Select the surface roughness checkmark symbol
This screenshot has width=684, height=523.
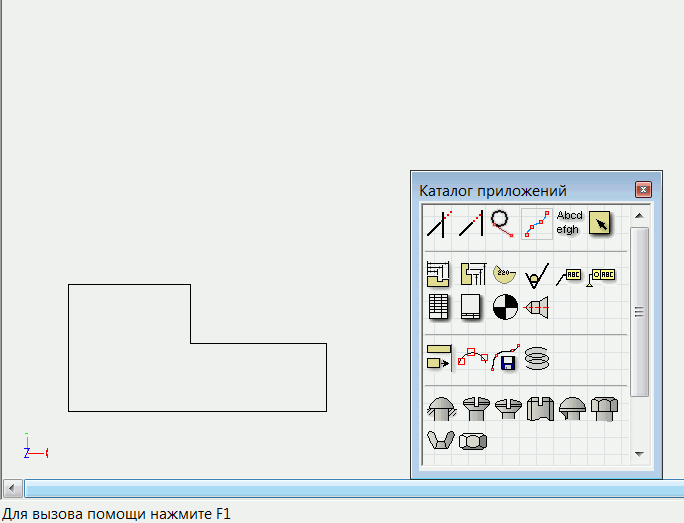(x=537, y=275)
